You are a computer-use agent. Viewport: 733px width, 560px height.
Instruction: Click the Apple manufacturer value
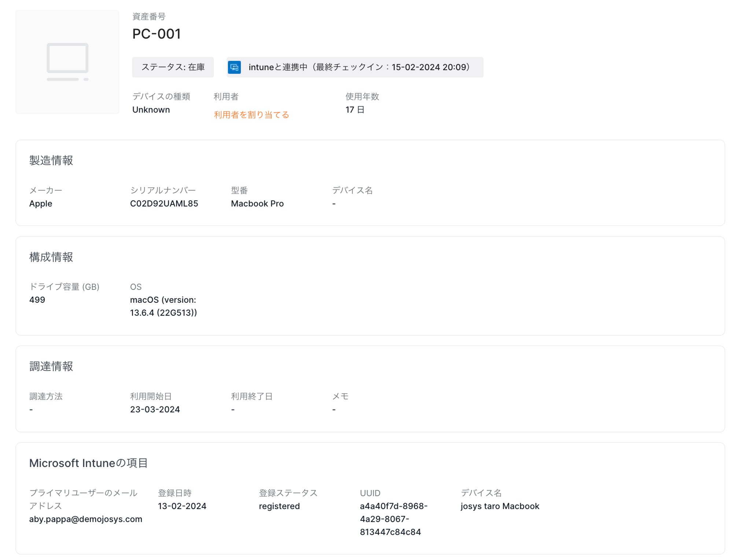pyautogui.click(x=41, y=203)
